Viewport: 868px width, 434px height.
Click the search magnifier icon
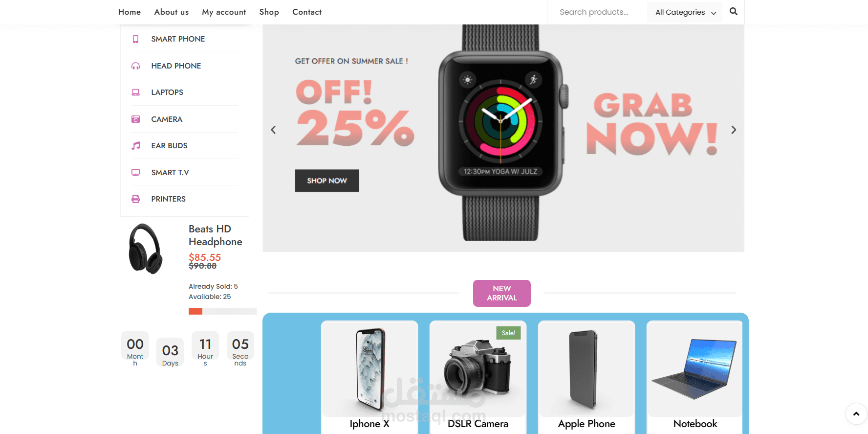[733, 11]
